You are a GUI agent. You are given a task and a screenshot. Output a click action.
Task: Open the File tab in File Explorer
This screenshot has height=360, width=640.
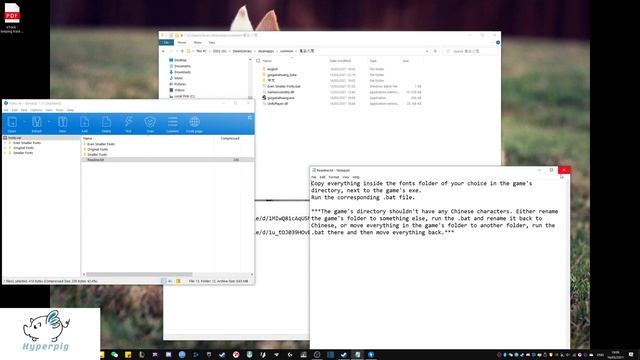pyautogui.click(x=167, y=42)
